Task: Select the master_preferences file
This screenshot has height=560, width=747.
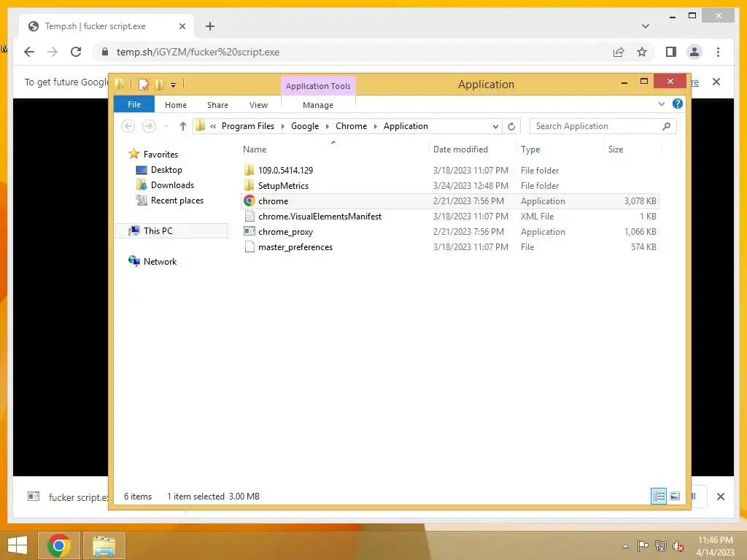Action: [x=449, y=247]
